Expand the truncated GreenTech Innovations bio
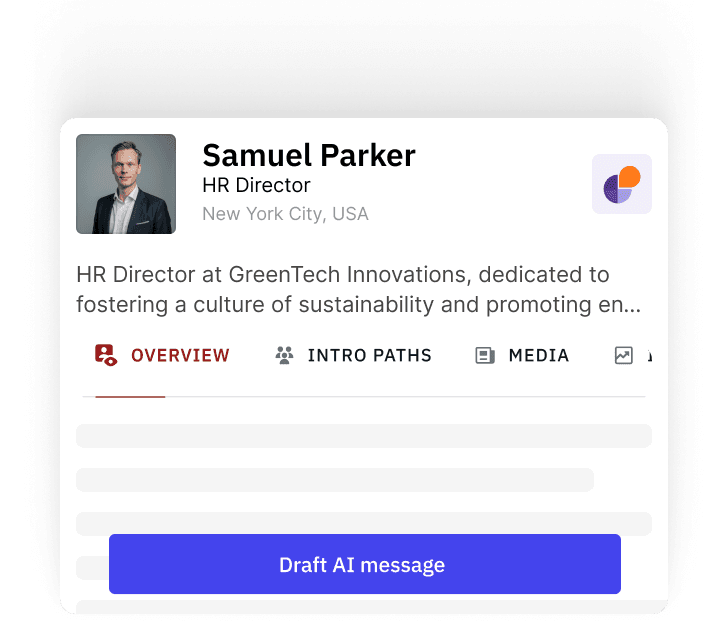The width and height of the screenshot is (728, 624). click(x=358, y=289)
